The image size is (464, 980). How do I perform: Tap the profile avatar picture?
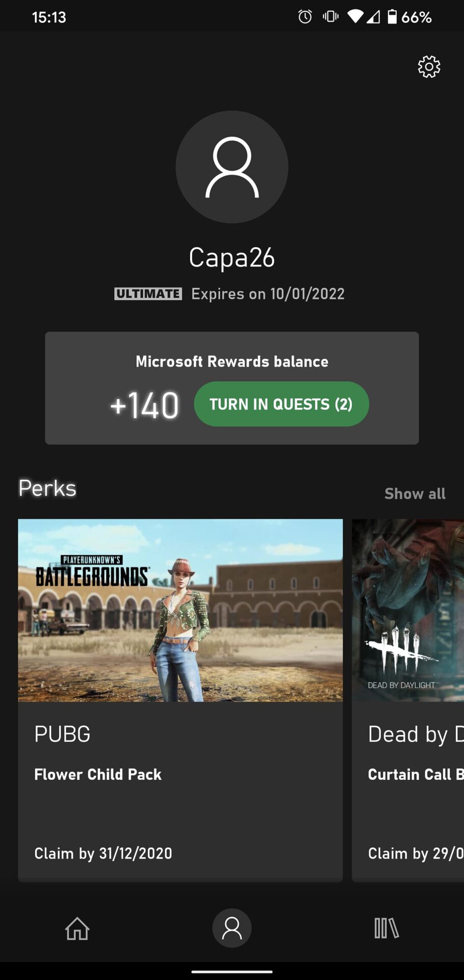coord(232,167)
